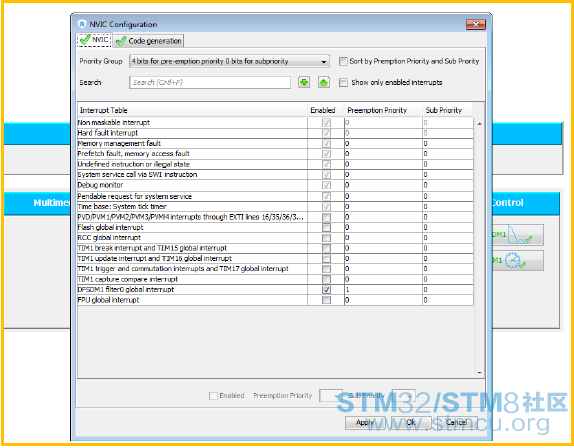Open bottom Sub Priority combo box

coord(403,396)
